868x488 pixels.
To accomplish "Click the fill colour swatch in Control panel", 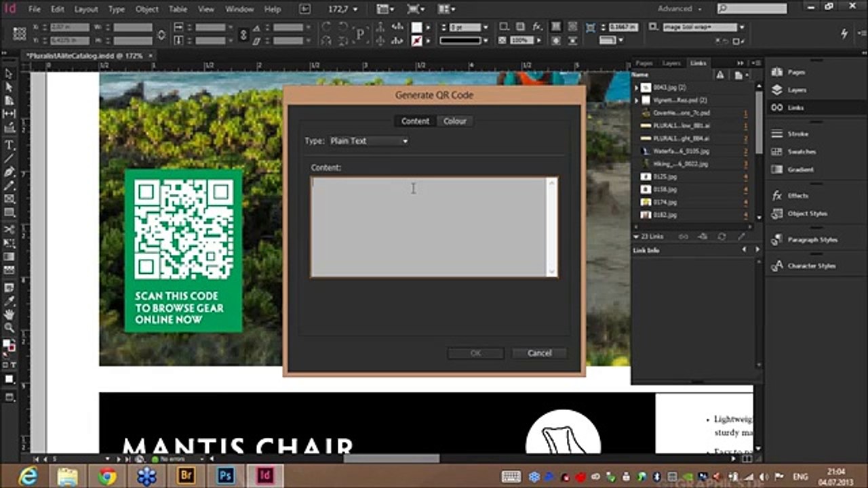I will (416, 28).
